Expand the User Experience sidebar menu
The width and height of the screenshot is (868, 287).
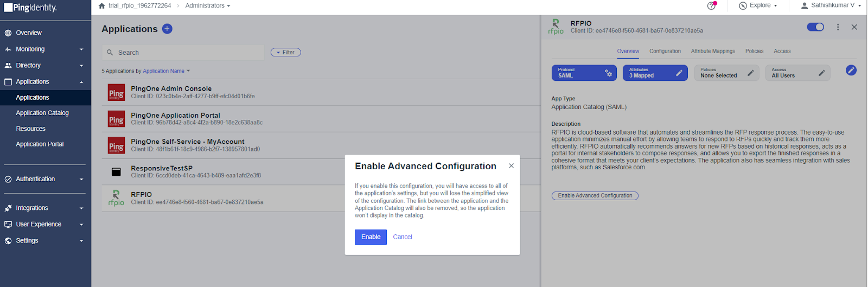(81, 225)
